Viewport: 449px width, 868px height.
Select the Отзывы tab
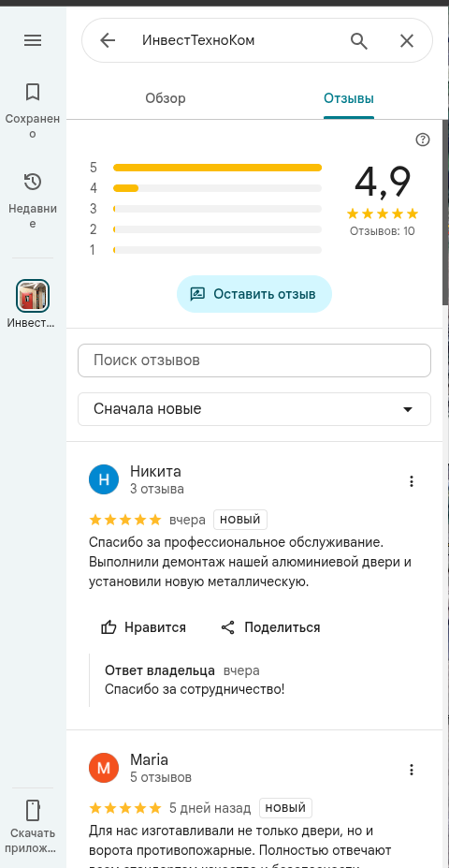click(349, 98)
